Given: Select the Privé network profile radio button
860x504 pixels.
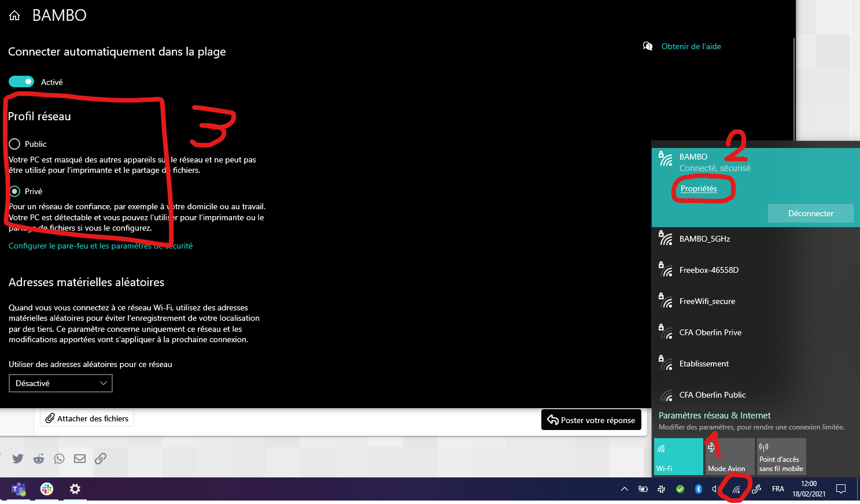Looking at the screenshot, I should point(14,191).
